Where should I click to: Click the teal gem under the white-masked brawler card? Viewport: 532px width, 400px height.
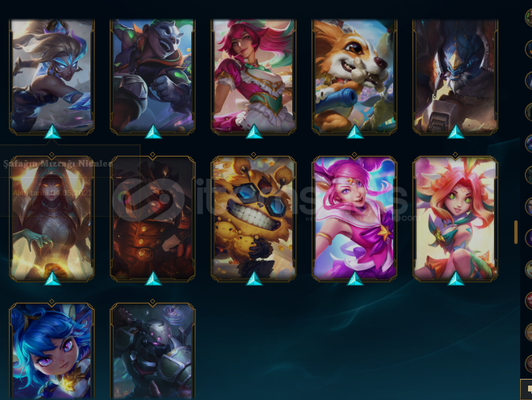point(153,132)
